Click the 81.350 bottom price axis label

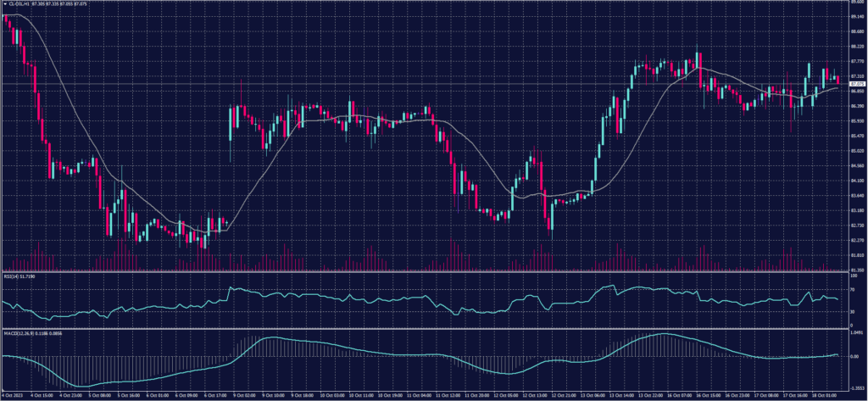click(857, 270)
